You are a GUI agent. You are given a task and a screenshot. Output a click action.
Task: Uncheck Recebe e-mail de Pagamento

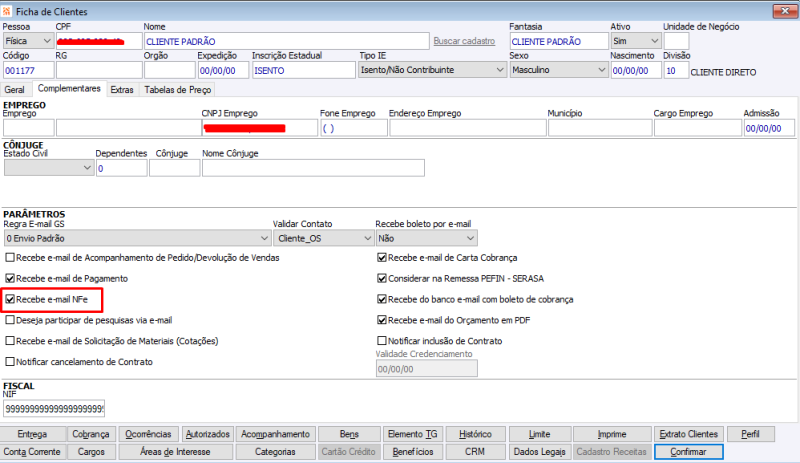pyautogui.click(x=10, y=278)
